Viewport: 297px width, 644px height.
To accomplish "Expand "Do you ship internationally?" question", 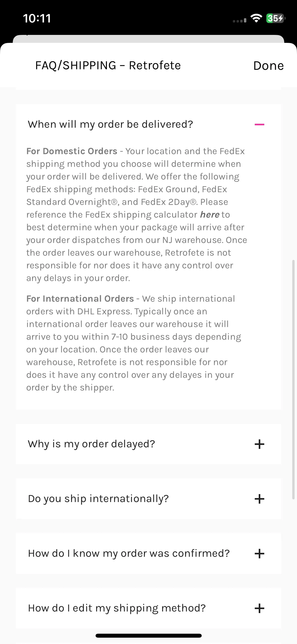I will [148, 499].
